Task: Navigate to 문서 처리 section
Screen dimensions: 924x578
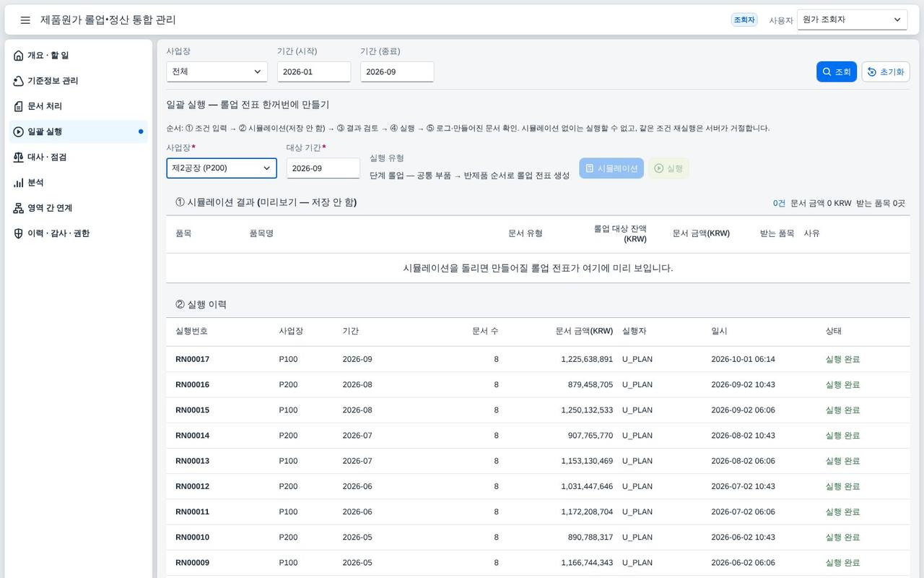Action: click(79, 106)
